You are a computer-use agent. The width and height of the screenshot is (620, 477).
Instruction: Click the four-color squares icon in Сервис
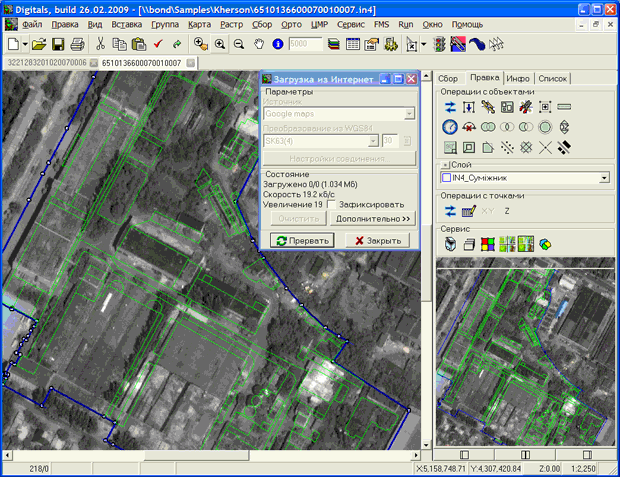(x=488, y=243)
